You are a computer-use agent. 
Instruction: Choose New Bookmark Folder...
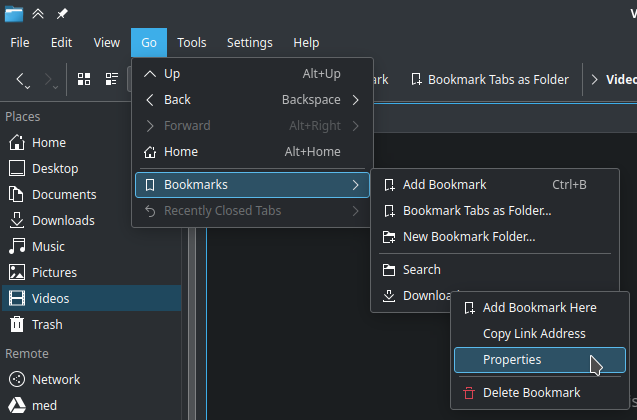click(495, 237)
